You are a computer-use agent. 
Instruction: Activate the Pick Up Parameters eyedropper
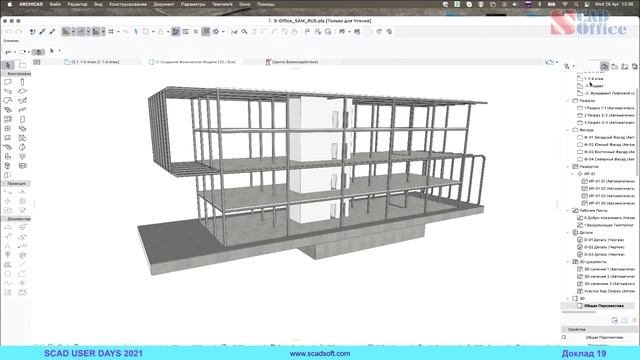tap(42, 31)
